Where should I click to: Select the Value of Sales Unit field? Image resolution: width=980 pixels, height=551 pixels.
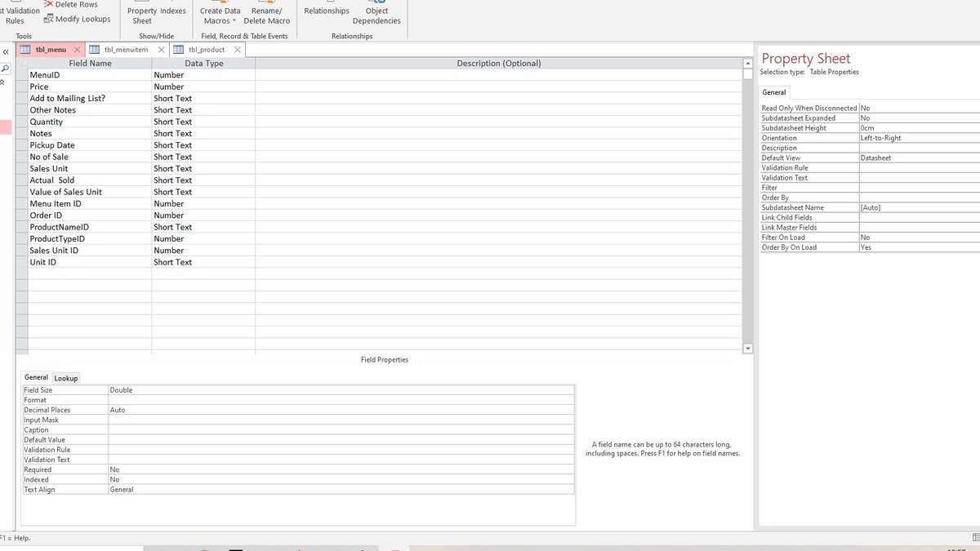90,192
